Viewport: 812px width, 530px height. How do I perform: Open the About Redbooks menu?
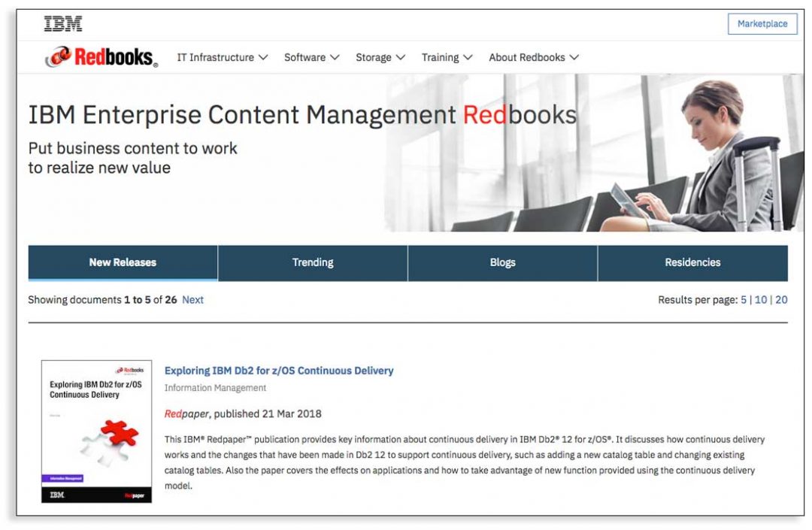point(534,57)
